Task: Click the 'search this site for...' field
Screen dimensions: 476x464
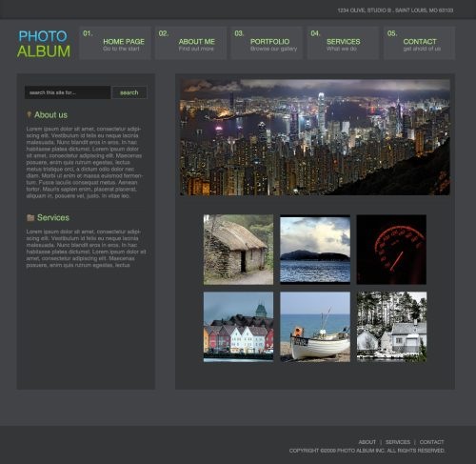Action: [68, 92]
